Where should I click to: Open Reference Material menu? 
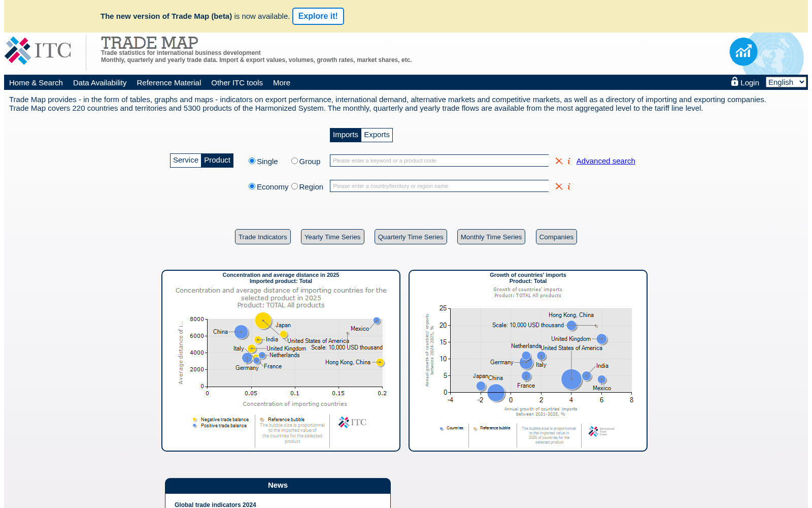(169, 83)
